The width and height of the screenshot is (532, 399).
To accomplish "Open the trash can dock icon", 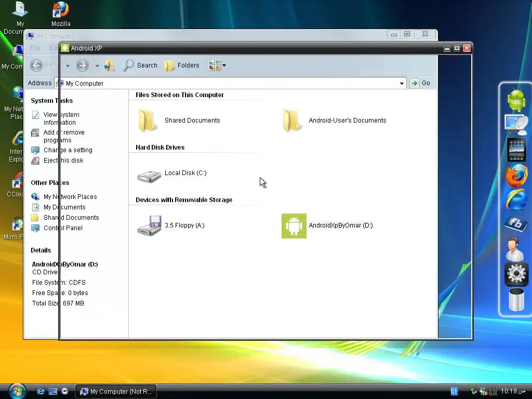I will [516, 300].
